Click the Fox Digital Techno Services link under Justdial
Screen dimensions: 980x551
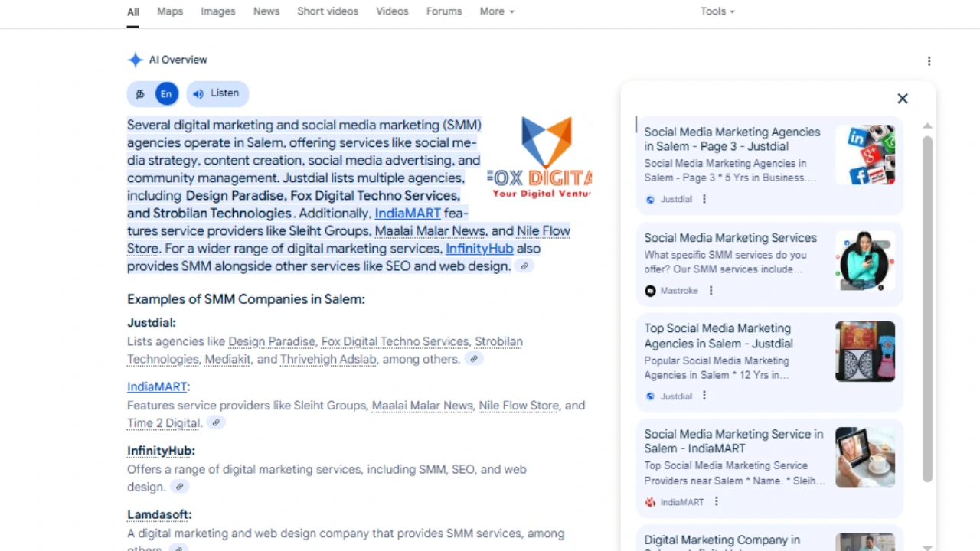click(x=395, y=341)
